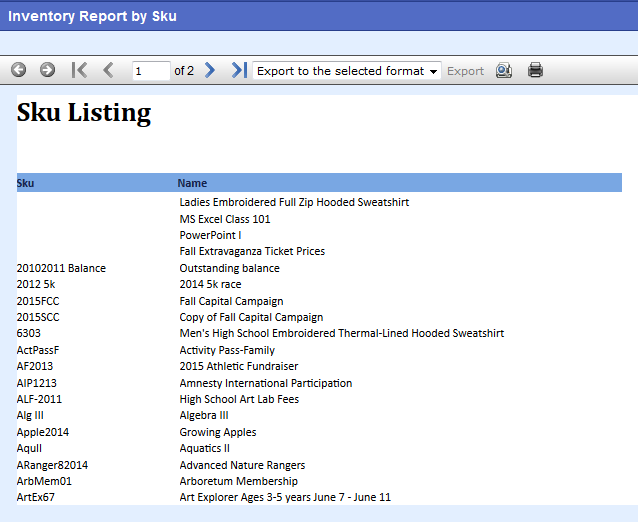Click the 'ActPassF' sku
This screenshot has height=522, width=638.
pyautogui.click(x=38, y=350)
